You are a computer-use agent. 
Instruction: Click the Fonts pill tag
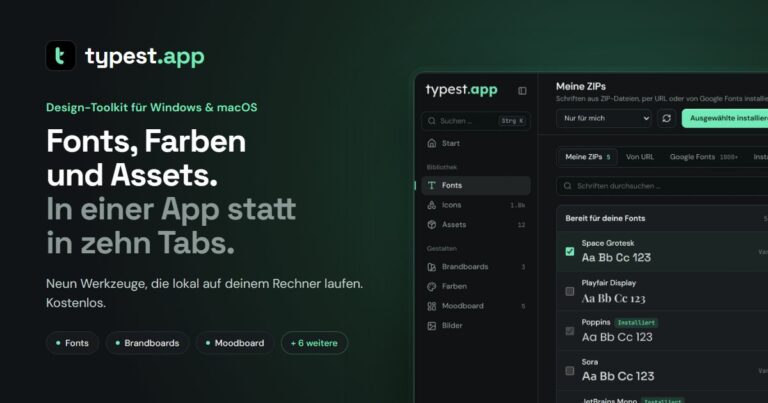pyautogui.click(x=72, y=343)
